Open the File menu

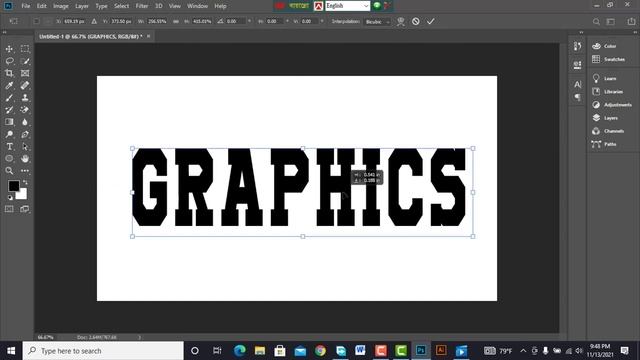pyautogui.click(x=26, y=6)
